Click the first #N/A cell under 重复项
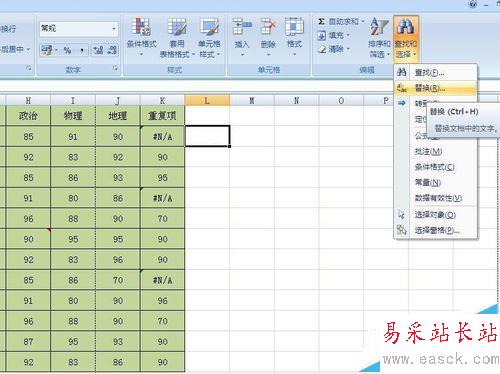500x374 pixels. click(x=162, y=136)
